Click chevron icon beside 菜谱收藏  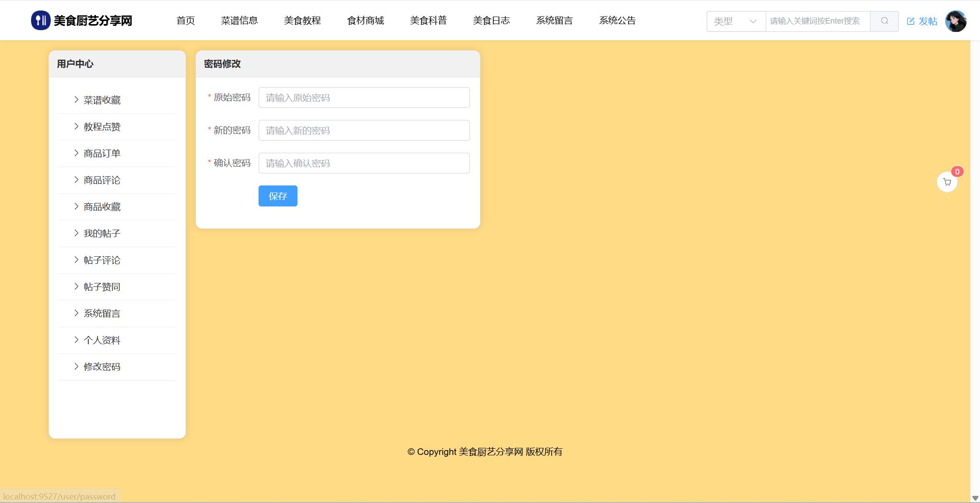pyautogui.click(x=77, y=100)
